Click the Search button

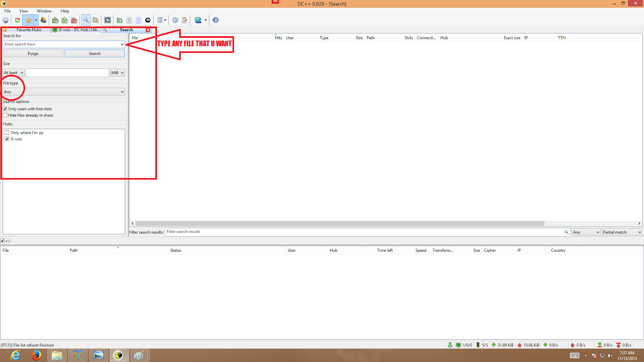(95, 53)
